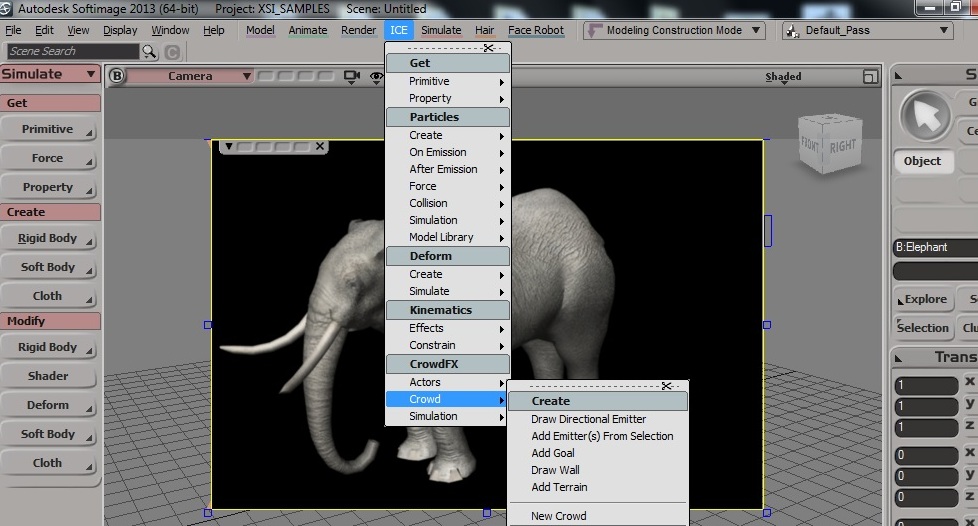Open the CrowdFX Actors submenu
978x526 pixels.
point(447,382)
